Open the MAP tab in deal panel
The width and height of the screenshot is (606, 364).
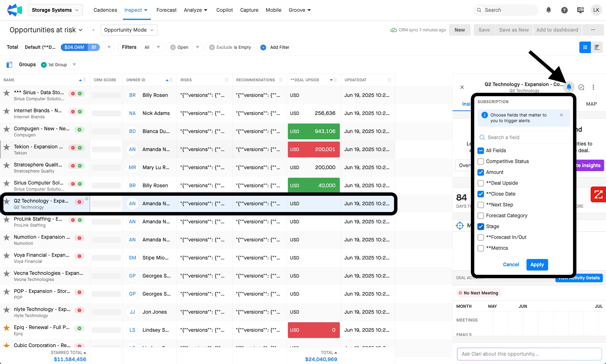tap(591, 104)
